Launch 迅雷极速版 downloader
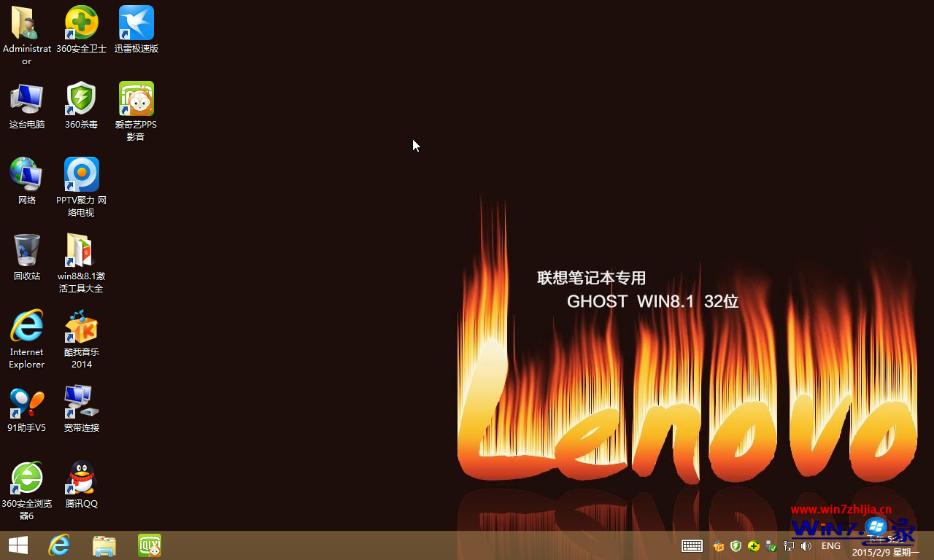Image resolution: width=934 pixels, height=560 pixels. 136,23
